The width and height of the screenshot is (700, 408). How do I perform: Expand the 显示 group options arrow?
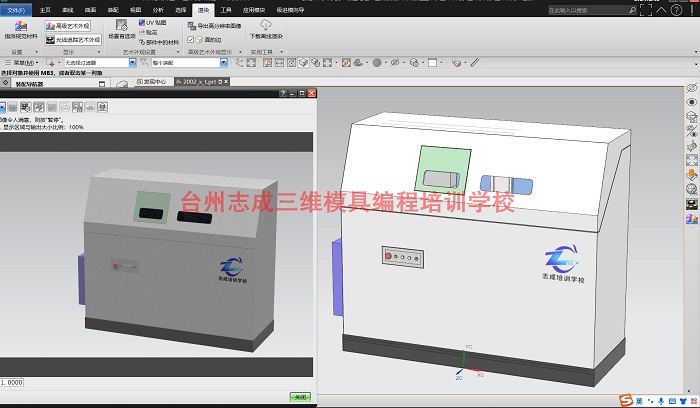click(98, 52)
